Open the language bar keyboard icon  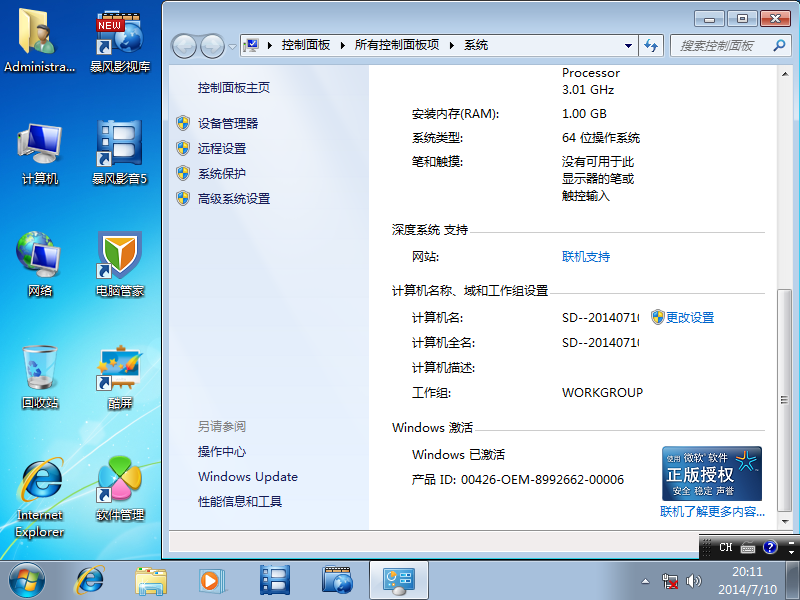(748, 548)
